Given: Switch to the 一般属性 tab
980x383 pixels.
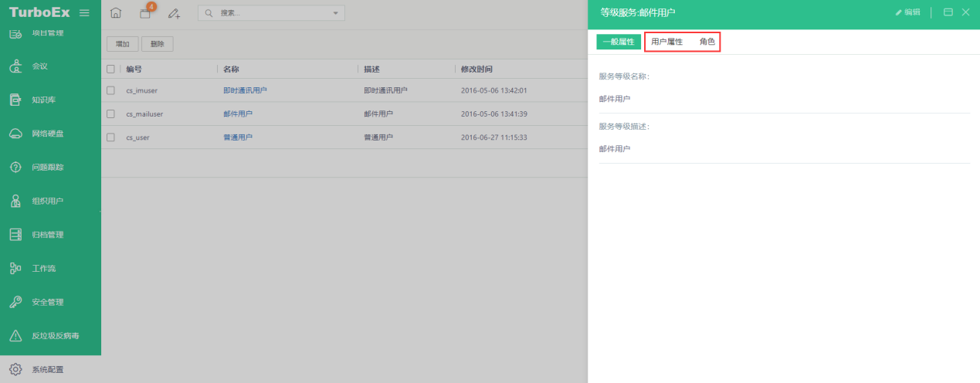Looking at the screenshot, I should pyautogui.click(x=619, y=42).
